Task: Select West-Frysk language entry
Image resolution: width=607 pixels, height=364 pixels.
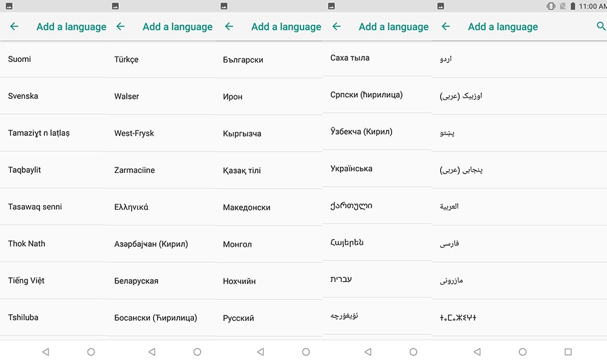Action: tap(161, 133)
